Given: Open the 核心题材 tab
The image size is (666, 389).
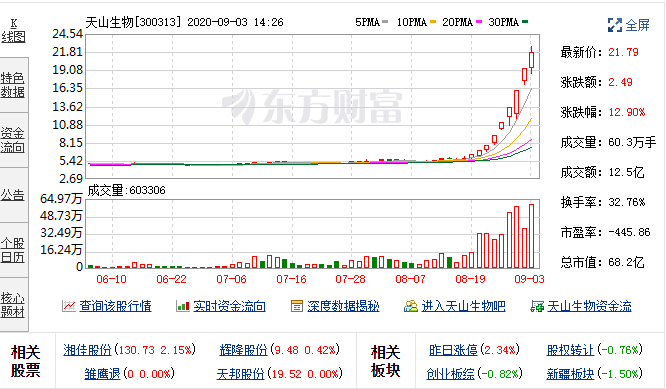Looking at the screenshot, I should click(x=14, y=304).
